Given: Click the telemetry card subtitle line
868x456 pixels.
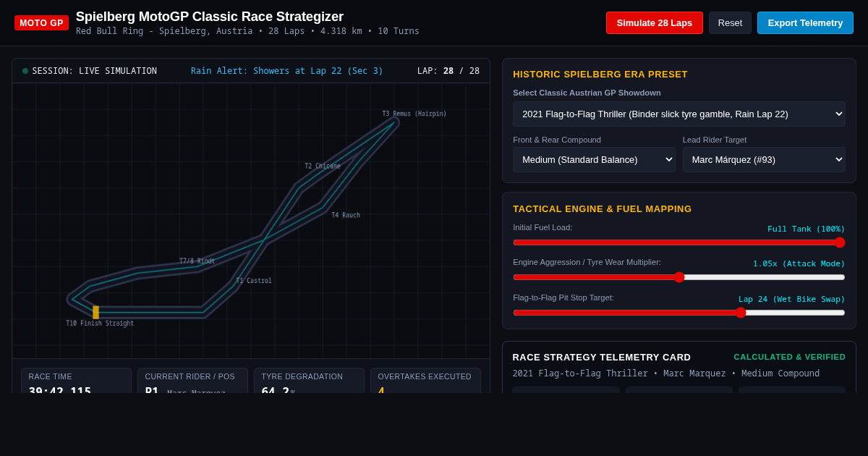Looking at the screenshot, I should pyautogui.click(x=666, y=373).
